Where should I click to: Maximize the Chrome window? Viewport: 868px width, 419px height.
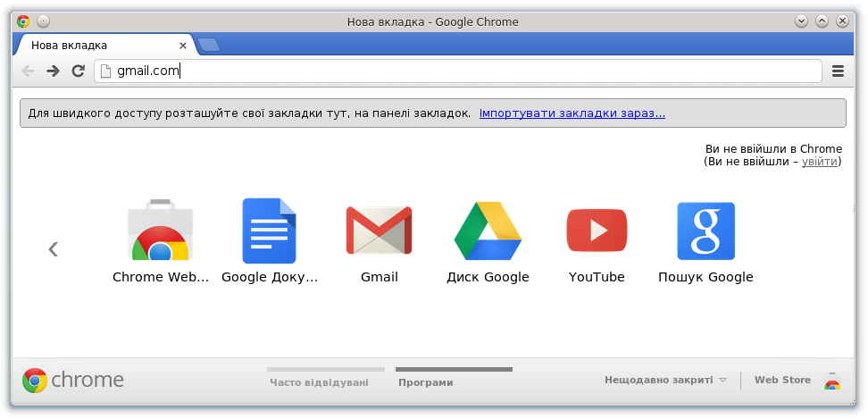point(822,21)
